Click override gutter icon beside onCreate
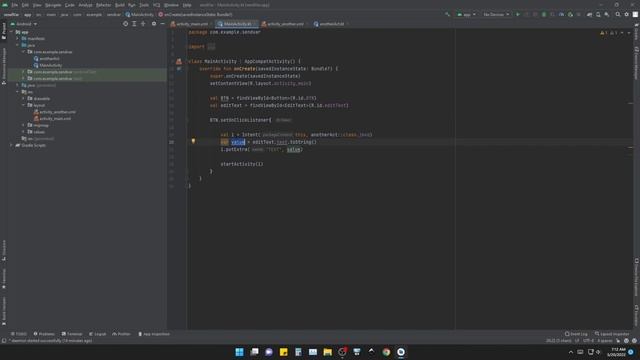Image resolution: width=640 pixels, height=360 pixels. (x=179, y=69)
